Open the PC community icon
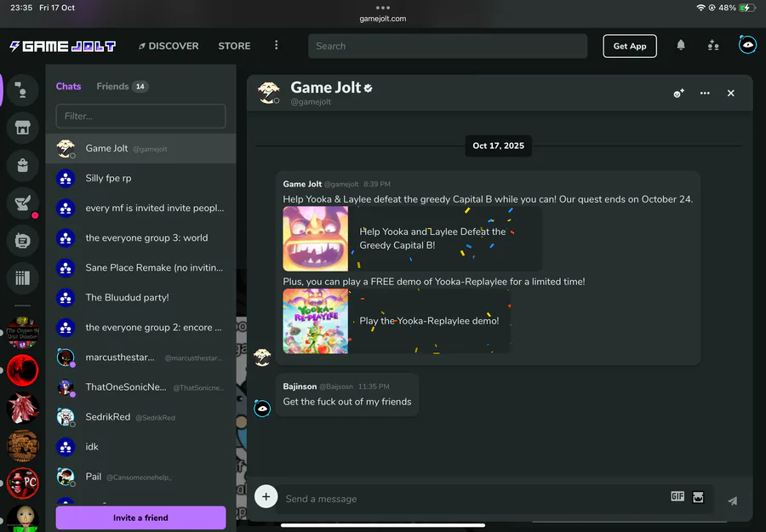Viewport: 766px width, 532px height. pyautogui.click(x=22, y=483)
